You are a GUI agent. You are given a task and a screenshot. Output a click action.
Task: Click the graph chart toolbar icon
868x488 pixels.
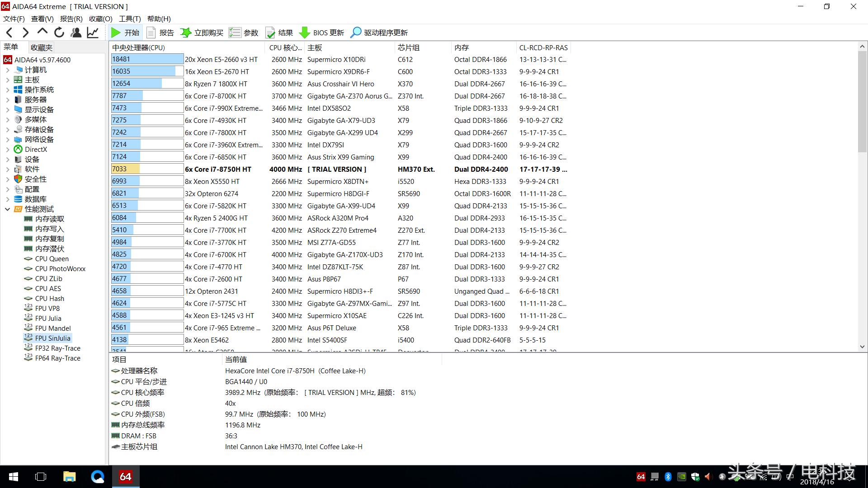[x=93, y=33]
